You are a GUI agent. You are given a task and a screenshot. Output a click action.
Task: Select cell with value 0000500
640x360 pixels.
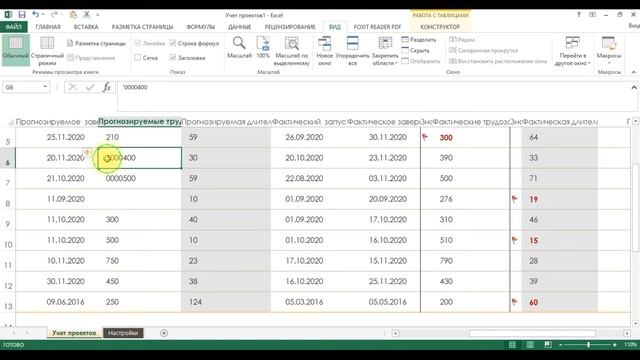(x=140, y=178)
